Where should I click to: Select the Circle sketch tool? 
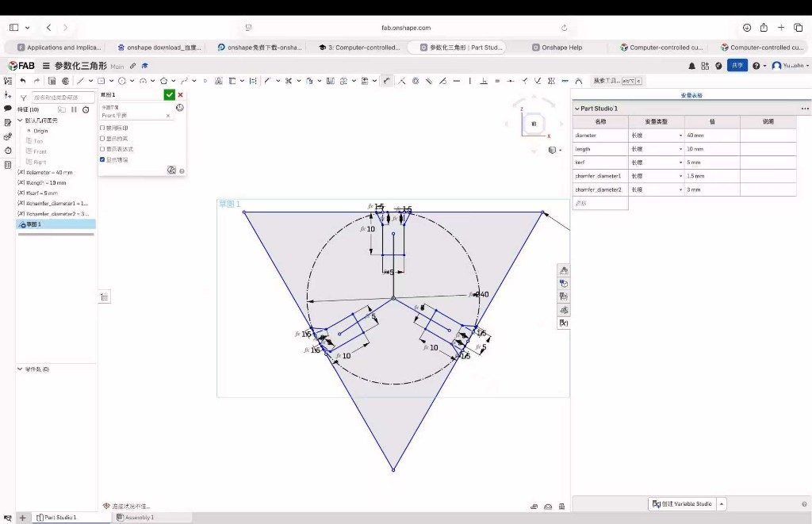(122, 81)
